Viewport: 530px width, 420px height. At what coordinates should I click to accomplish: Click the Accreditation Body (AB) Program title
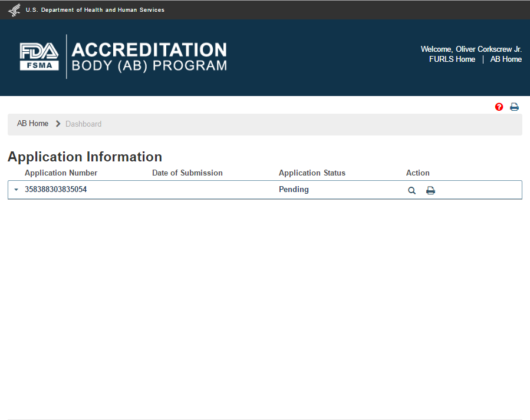[x=149, y=57]
